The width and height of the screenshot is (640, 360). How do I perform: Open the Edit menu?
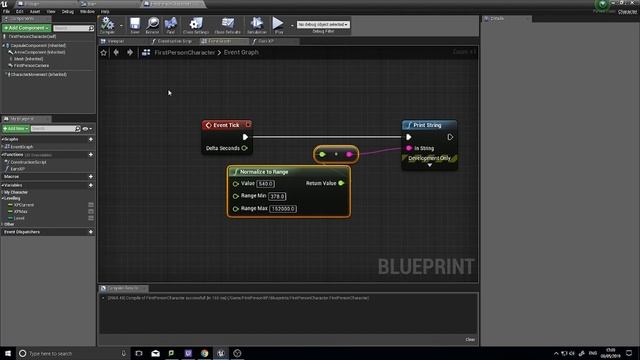(20, 11)
